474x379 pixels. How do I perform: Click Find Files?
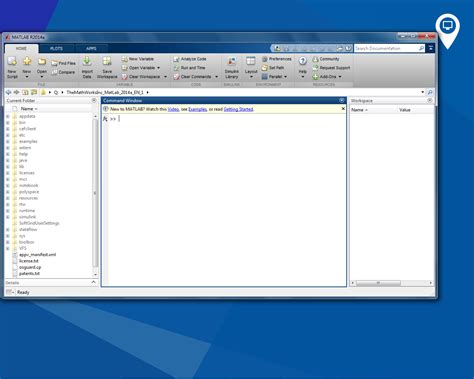[x=63, y=63]
